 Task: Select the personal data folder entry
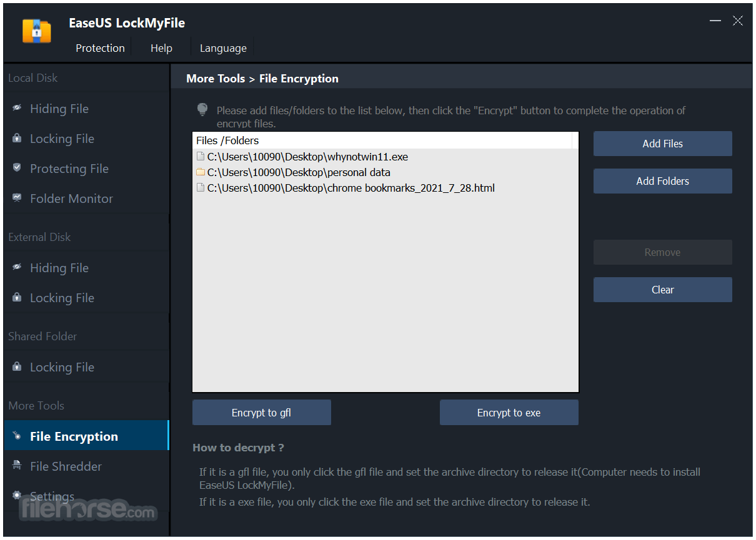coord(385,172)
